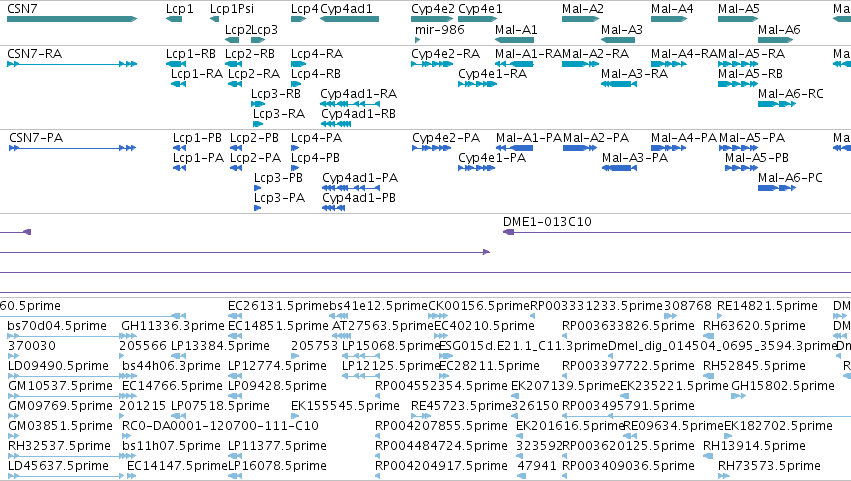Viewport: 851px width, 481px height.
Task: Click the Cyp4ad1-RB transcript label
Action: tap(358, 114)
